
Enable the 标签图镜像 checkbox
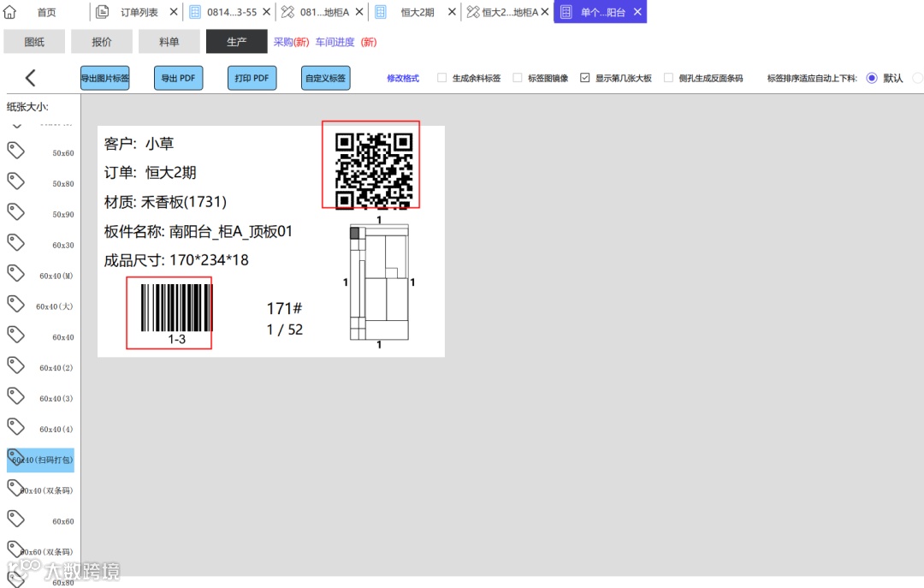point(518,78)
